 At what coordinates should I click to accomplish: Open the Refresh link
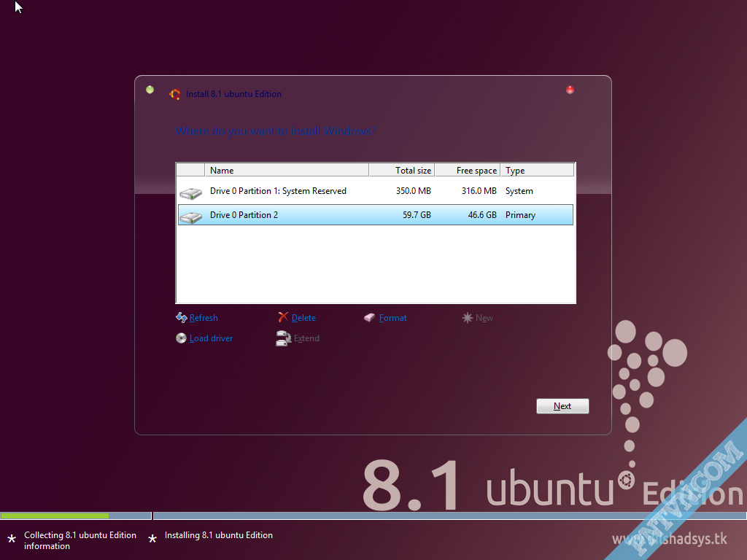(204, 318)
